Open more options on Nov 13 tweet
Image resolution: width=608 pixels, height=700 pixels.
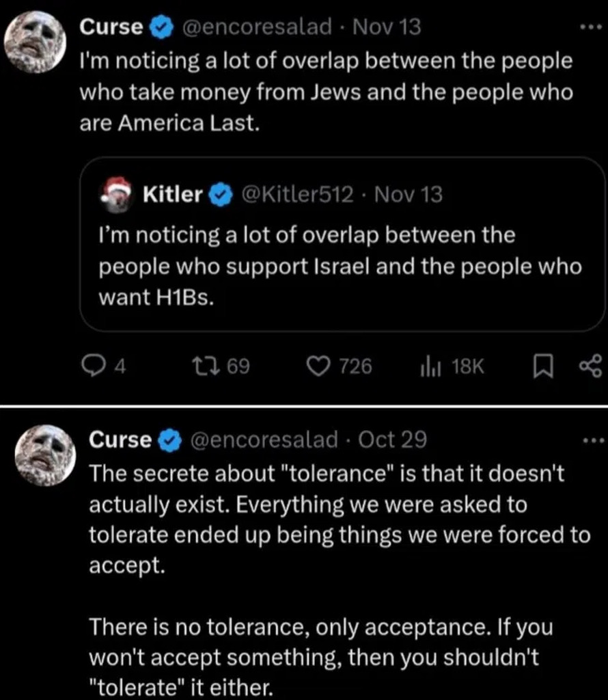coord(587,28)
